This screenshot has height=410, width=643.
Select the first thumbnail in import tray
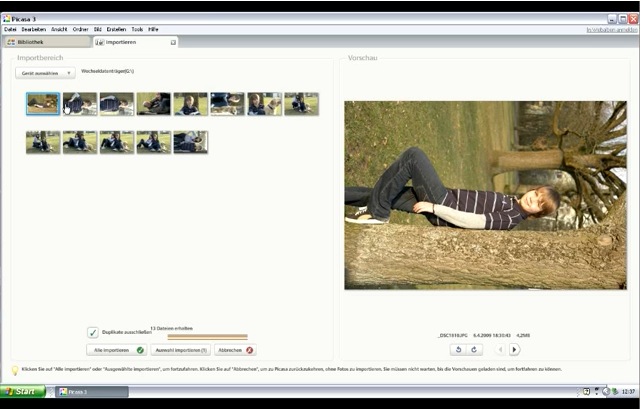tap(43, 104)
